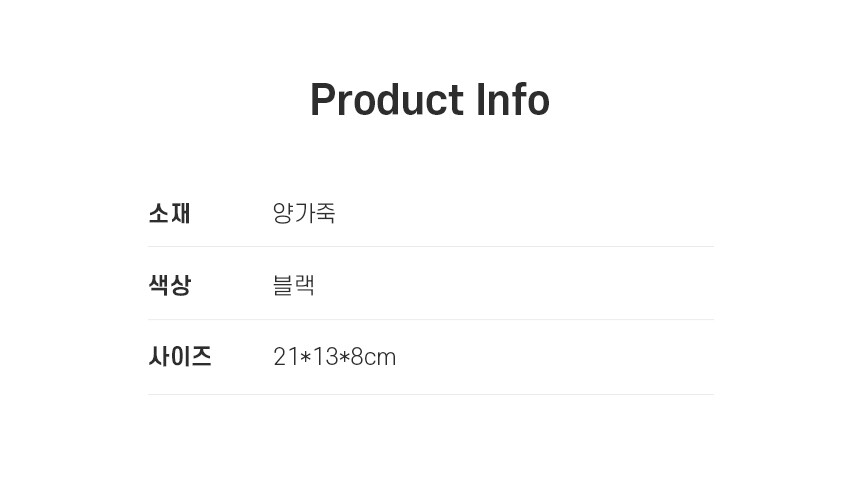Image resolution: width=860 pixels, height=487 pixels.
Task: Click the divider line below the 사이즈 row
Action: coord(430,394)
